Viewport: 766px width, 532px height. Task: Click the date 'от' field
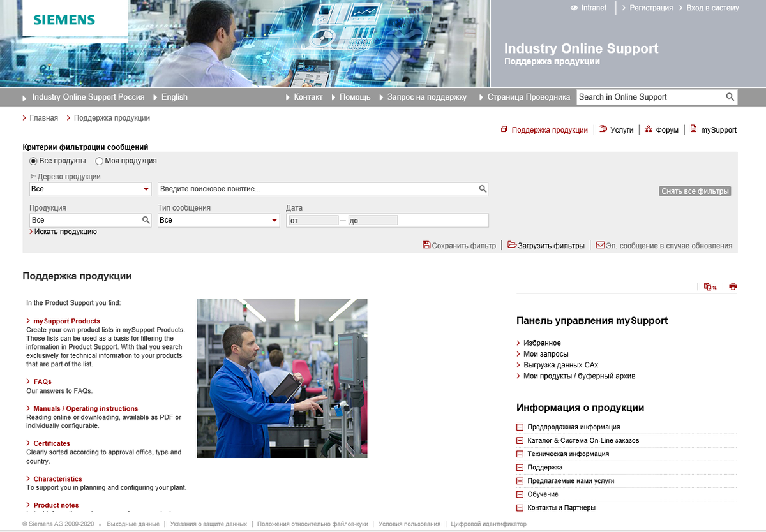pos(313,220)
